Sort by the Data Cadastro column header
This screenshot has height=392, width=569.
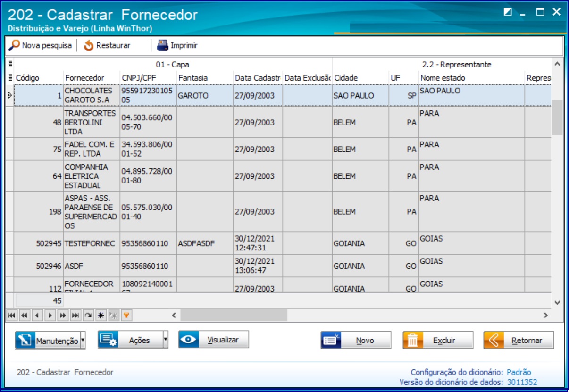(x=258, y=77)
